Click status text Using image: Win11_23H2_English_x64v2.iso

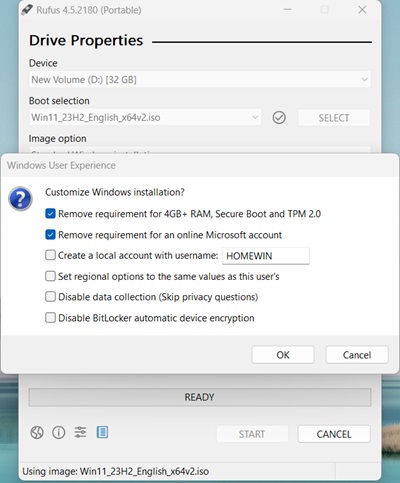click(116, 471)
